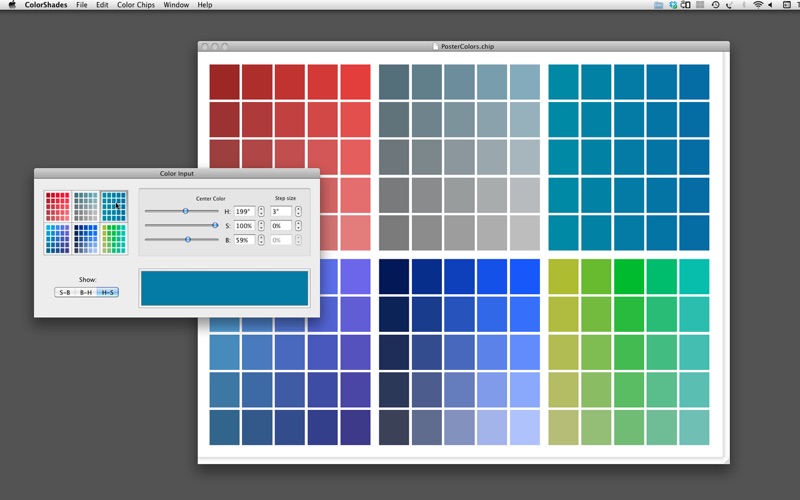
Task: Select the H-S show mode
Action: click(x=107, y=292)
